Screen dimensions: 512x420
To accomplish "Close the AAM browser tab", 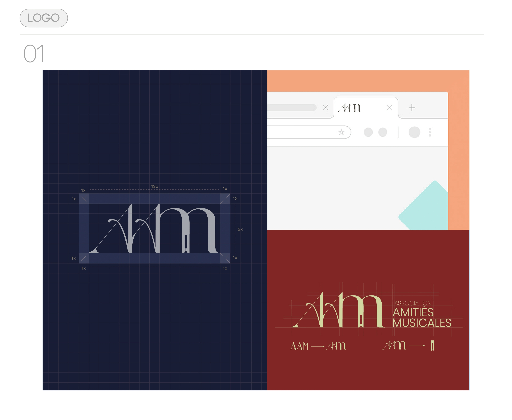I will tap(389, 107).
